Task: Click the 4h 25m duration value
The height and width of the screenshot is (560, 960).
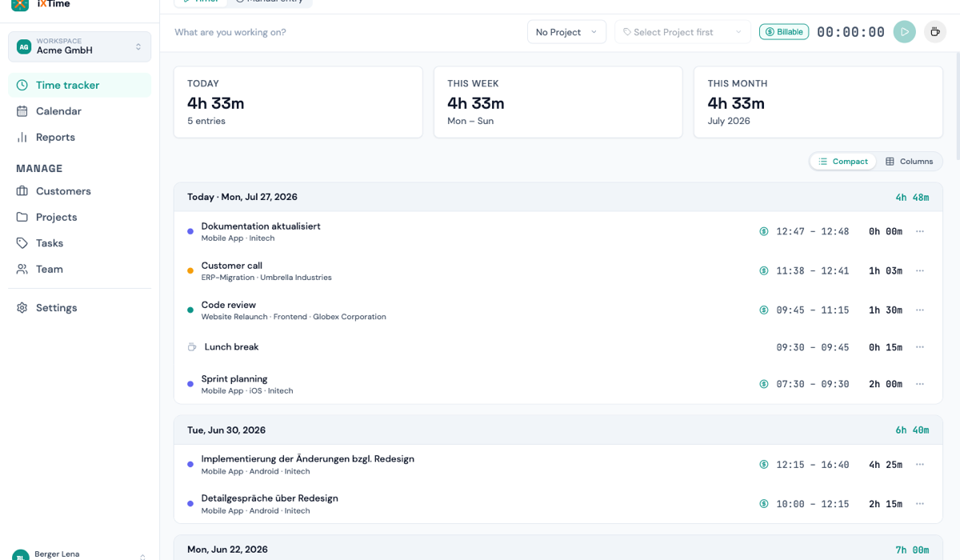Action: (886, 464)
